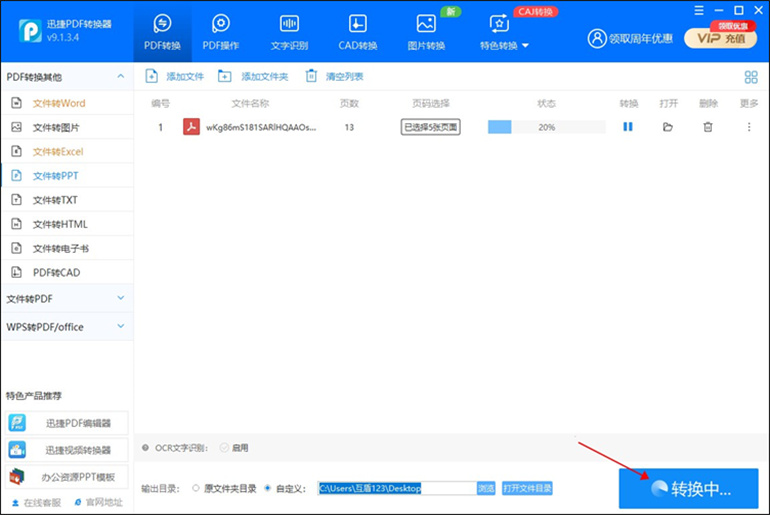
Task: Click 添加文件夹 in the toolbar
Action: [253, 77]
